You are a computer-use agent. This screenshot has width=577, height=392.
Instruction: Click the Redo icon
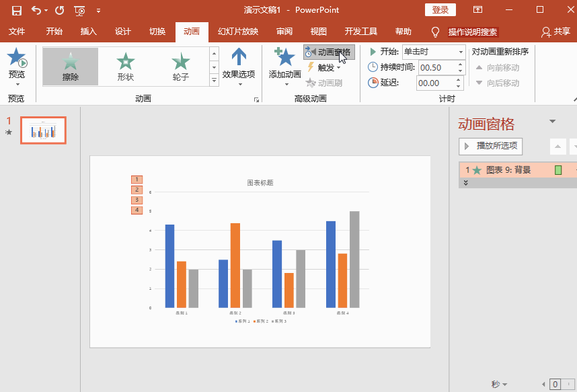[x=60, y=10]
